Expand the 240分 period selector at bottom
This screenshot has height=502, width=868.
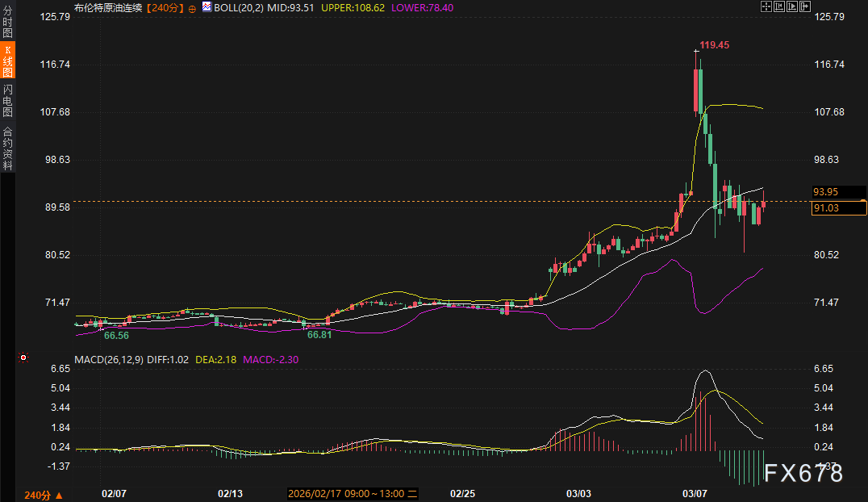43,495
